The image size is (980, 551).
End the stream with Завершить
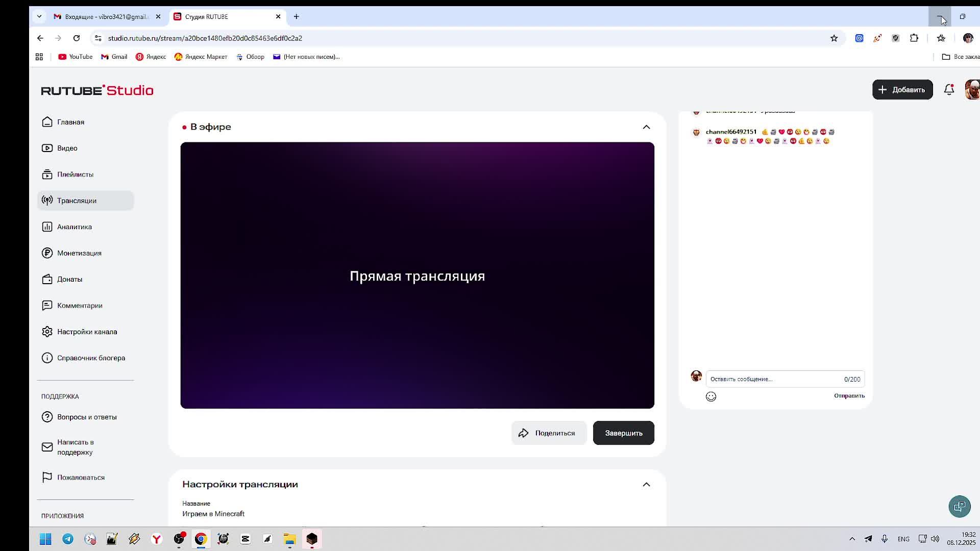click(x=623, y=433)
